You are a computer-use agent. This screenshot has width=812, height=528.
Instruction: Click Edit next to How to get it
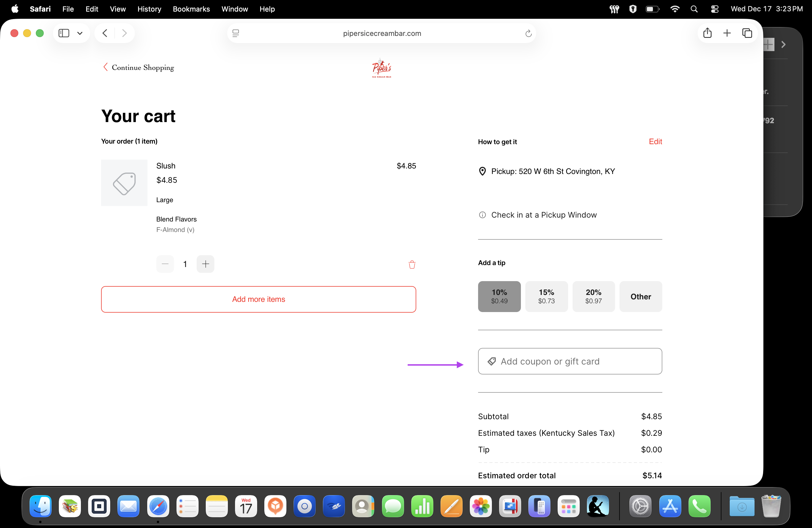tap(655, 142)
